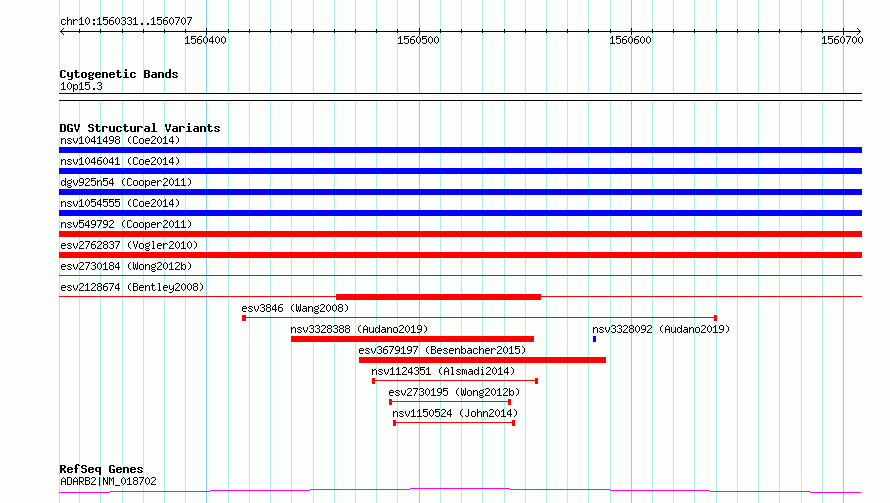Click the nsv549792 (Cooper2011) label

126,224
